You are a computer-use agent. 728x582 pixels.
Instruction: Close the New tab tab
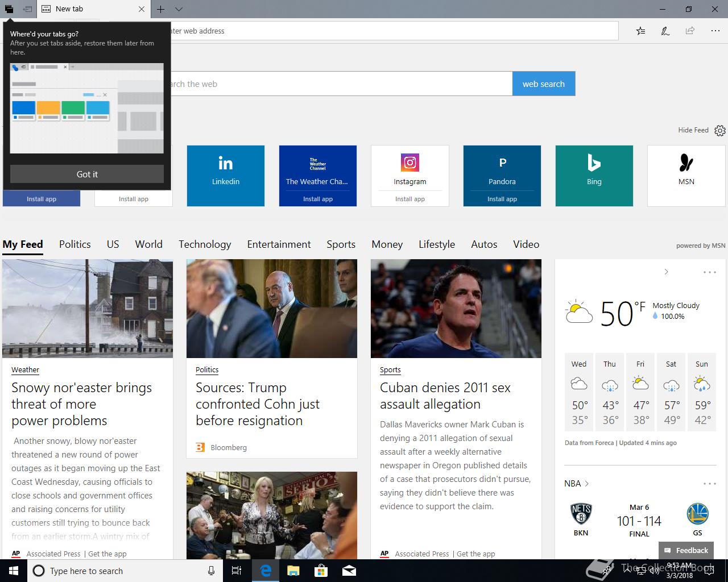pyautogui.click(x=142, y=9)
